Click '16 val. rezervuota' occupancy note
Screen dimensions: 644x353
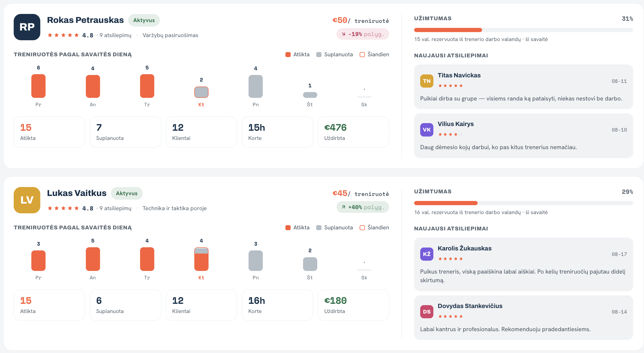click(x=481, y=212)
